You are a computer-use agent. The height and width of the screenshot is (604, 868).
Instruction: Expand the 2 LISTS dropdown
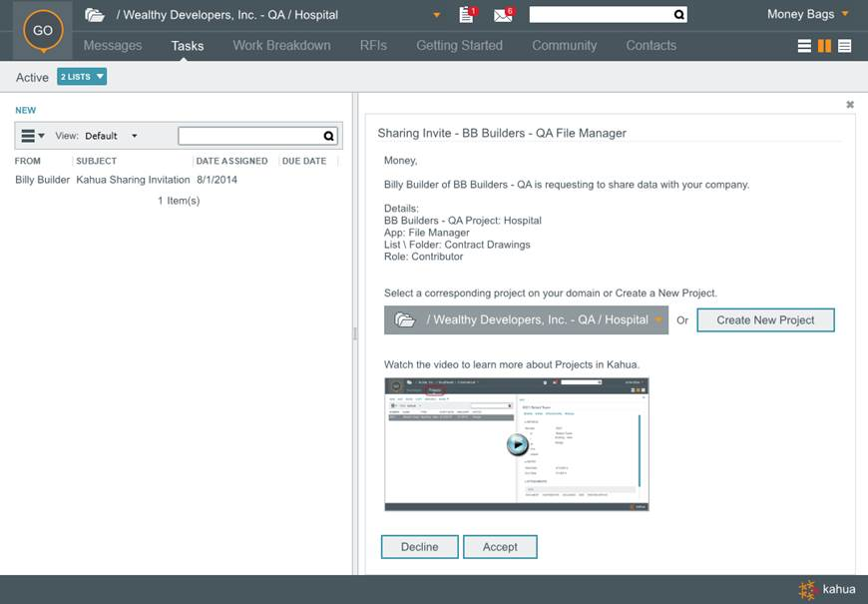point(82,77)
